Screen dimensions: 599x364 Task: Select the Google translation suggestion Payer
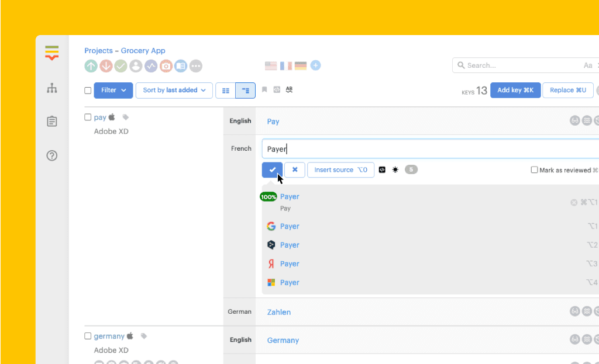click(290, 226)
